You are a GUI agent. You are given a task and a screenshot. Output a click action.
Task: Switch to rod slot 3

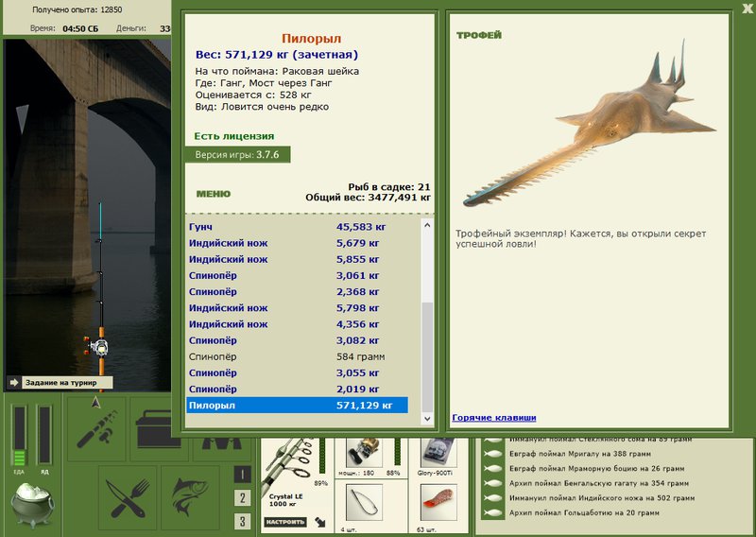pos(243,521)
